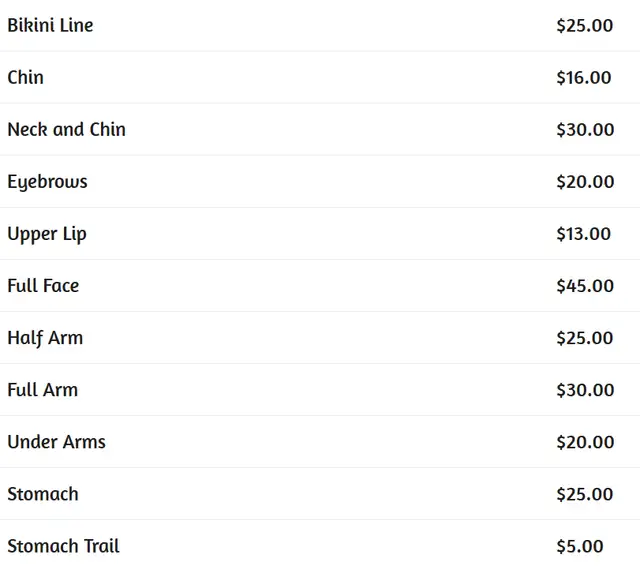Choose the Under Arms service
This screenshot has width=640, height=570.
click(56, 442)
